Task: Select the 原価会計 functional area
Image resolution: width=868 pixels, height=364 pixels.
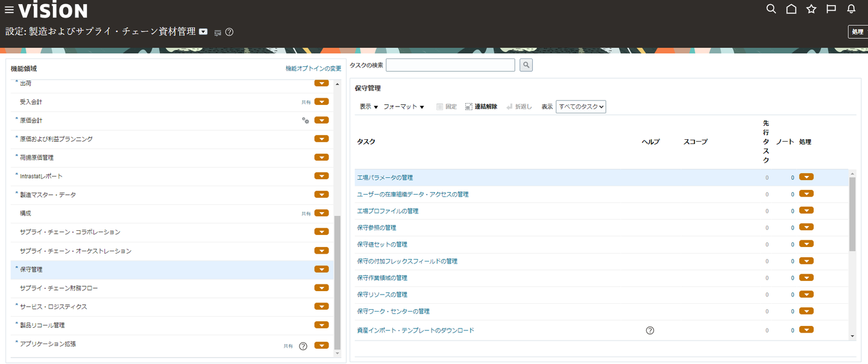Action: pos(31,121)
